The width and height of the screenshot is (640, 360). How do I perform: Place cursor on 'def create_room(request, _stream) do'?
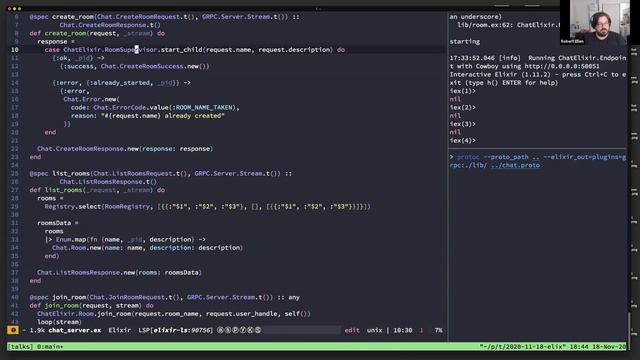click(97, 33)
